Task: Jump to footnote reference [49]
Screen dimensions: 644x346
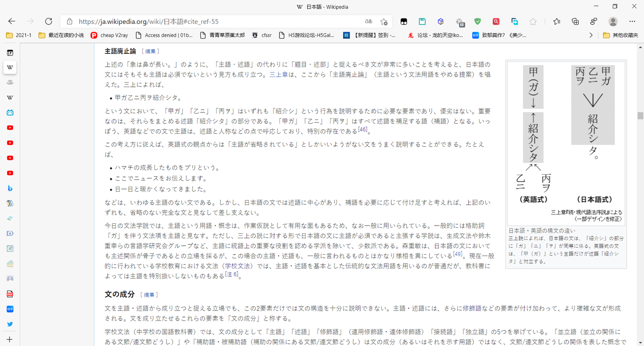Action: tap(457, 254)
